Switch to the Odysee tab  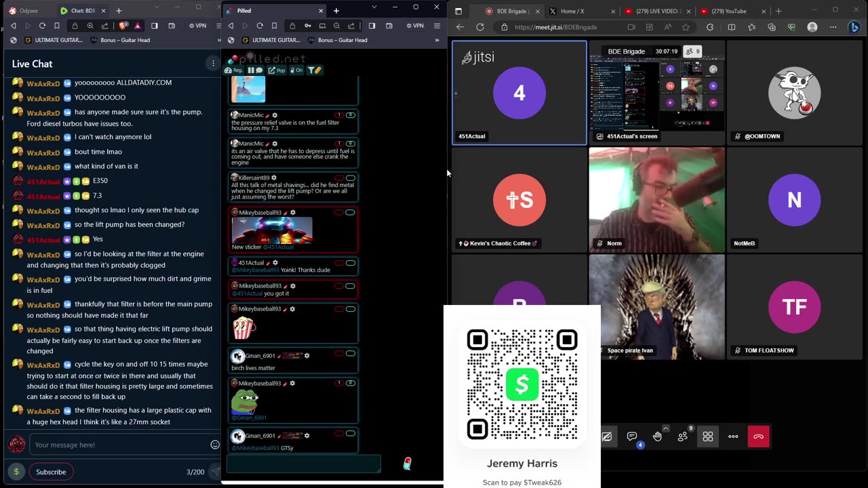coord(28,11)
